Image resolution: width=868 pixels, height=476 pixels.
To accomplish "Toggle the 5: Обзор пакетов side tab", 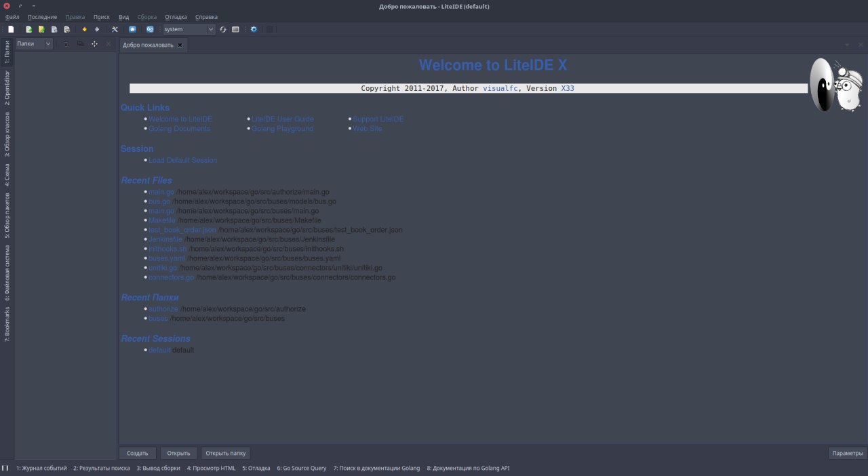I will click(7, 215).
